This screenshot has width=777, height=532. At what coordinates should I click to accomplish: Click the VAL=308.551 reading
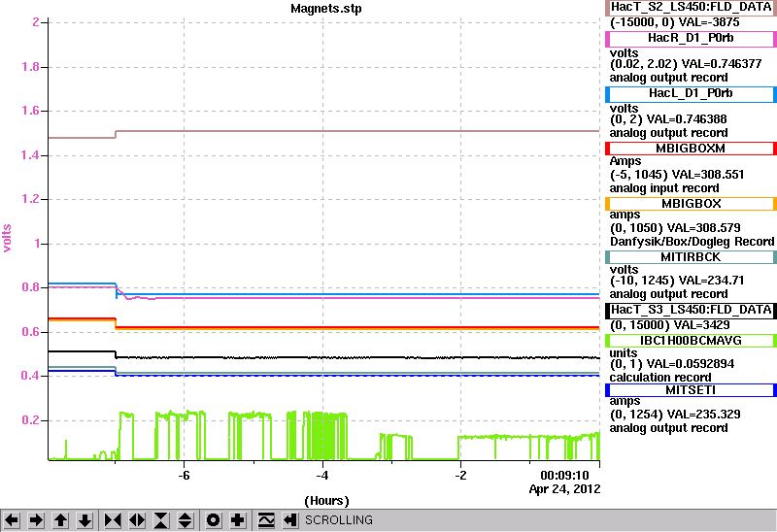[708, 175]
